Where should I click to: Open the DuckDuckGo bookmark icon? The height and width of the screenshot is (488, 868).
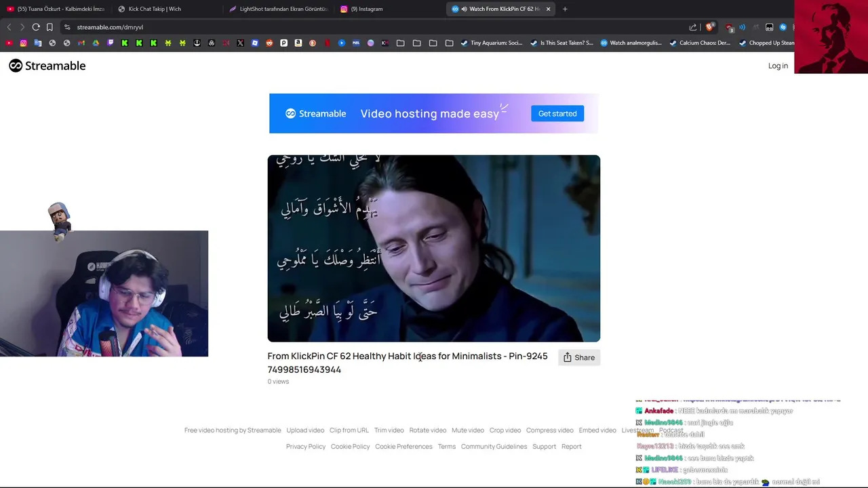point(313,43)
